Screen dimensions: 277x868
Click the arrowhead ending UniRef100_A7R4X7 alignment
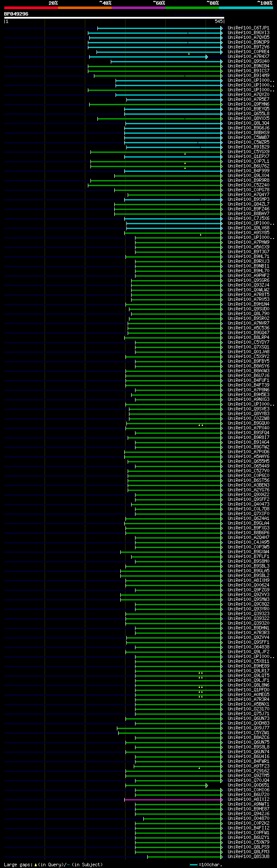[x=207, y=57]
